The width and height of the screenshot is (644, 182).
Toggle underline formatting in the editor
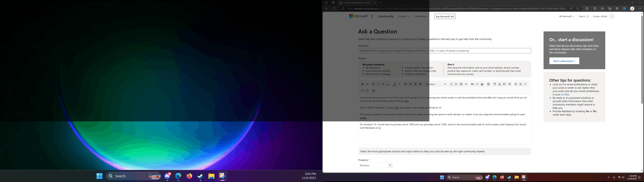(383, 84)
